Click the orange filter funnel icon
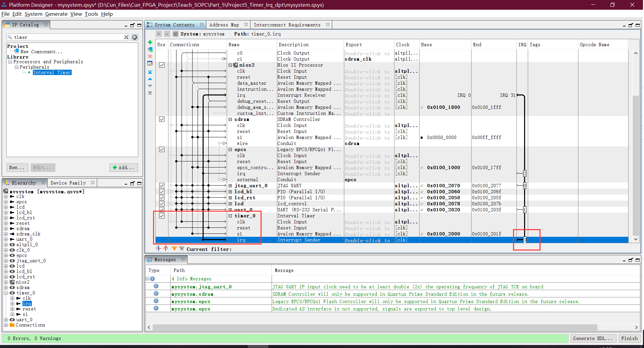 coord(174,249)
